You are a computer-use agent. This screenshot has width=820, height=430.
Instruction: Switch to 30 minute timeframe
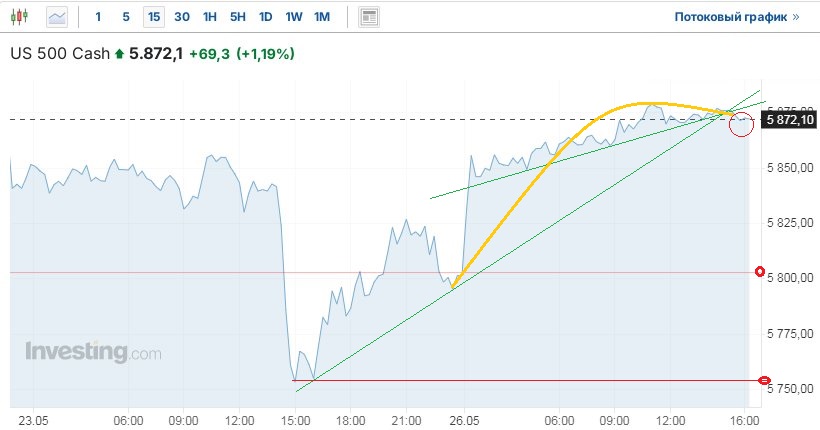pyautogui.click(x=181, y=17)
